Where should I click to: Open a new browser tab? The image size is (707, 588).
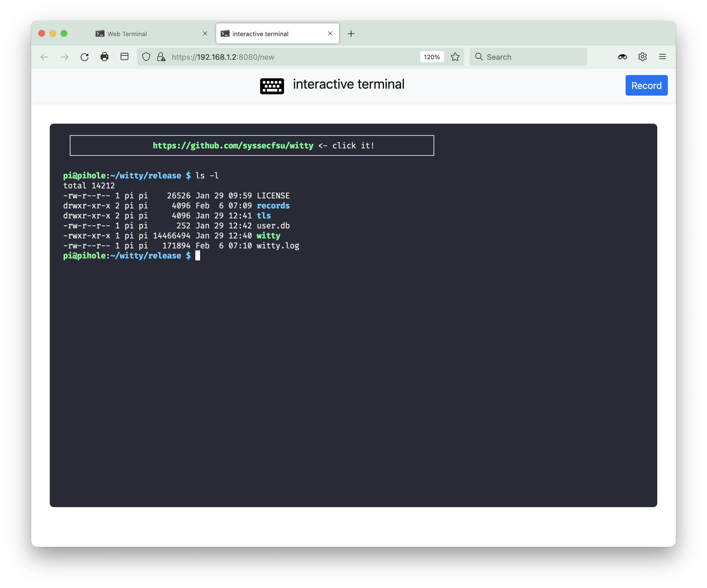point(351,34)
